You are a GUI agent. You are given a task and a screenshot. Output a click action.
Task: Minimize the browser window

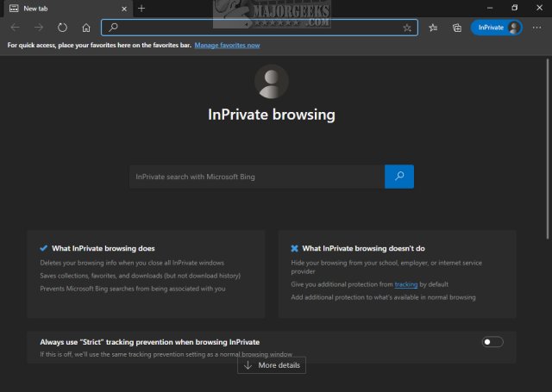click(x=490, y=8)
